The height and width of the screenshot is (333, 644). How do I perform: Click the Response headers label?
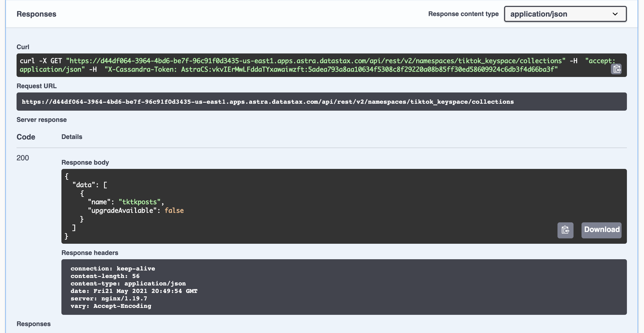pos(90,253)
